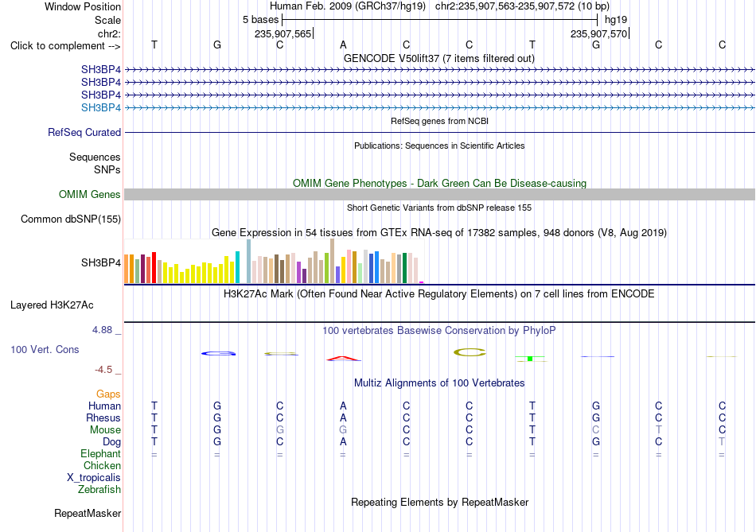Click the blue G logo in conservation track
Viewport: 756px width, 532px height.
[x=218, y=354]
